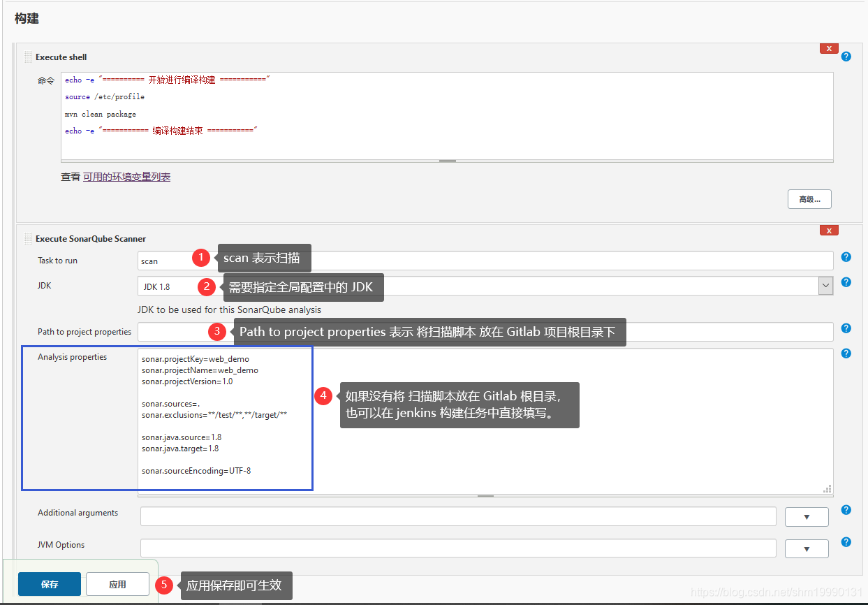This screenshot has width=868, height=605.
Task: Click the sonar.sourceEncoding=UTF-8 line
Action: coord(196,471)
